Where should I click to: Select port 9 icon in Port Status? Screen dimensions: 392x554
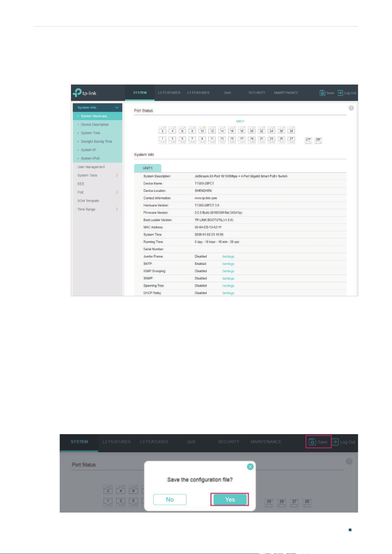(x=202, y=140)
